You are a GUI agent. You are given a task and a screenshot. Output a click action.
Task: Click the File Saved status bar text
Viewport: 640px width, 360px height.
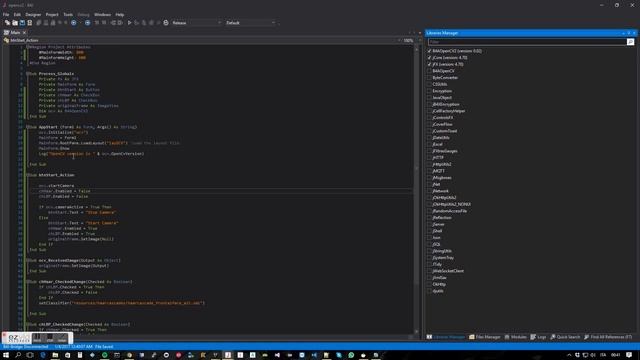click(x=104, y=347)
